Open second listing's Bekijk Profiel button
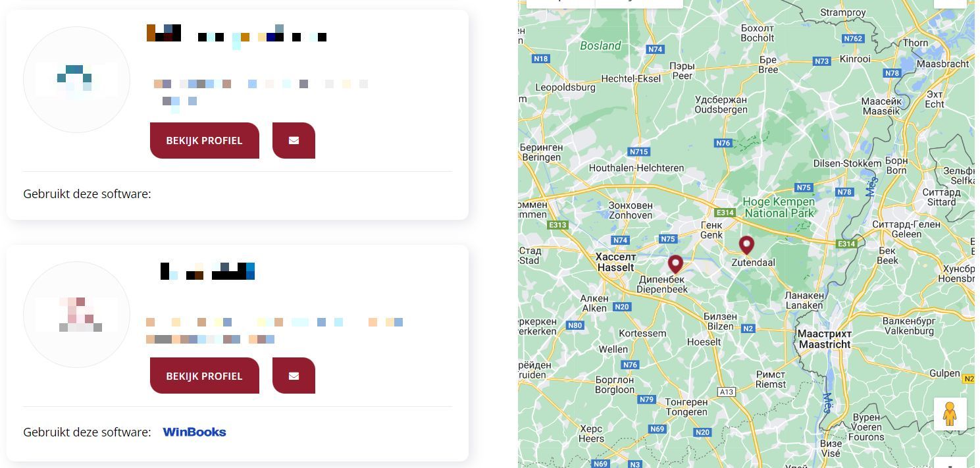The image size is (980, 468). [205, 375]
